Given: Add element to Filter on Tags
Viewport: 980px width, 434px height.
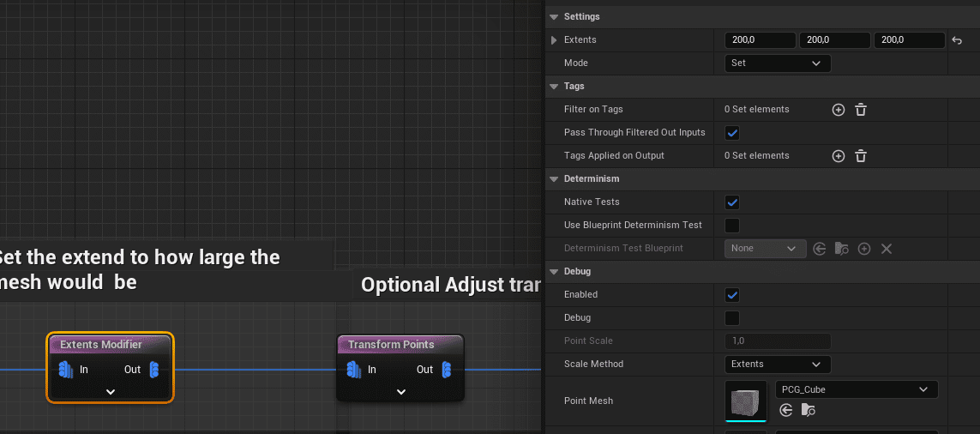Looking at the screenshot, I should click(x=839, y=110).
